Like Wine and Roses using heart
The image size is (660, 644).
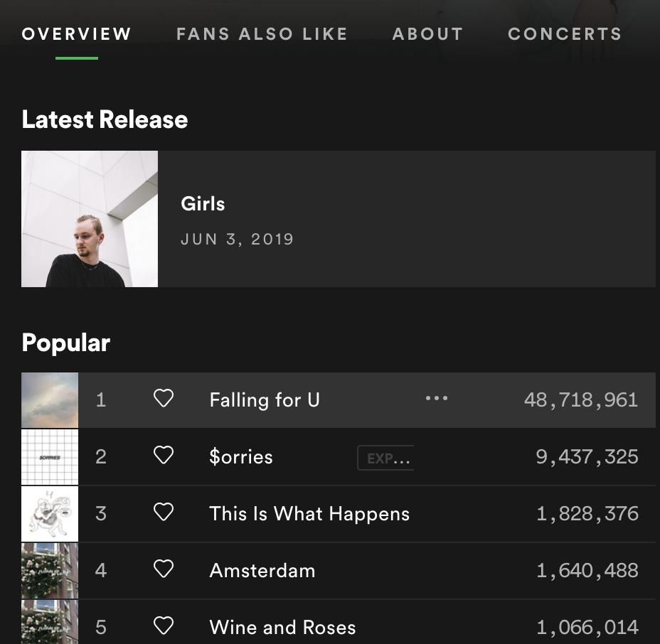pyautogui.click(x=164, y=627)
